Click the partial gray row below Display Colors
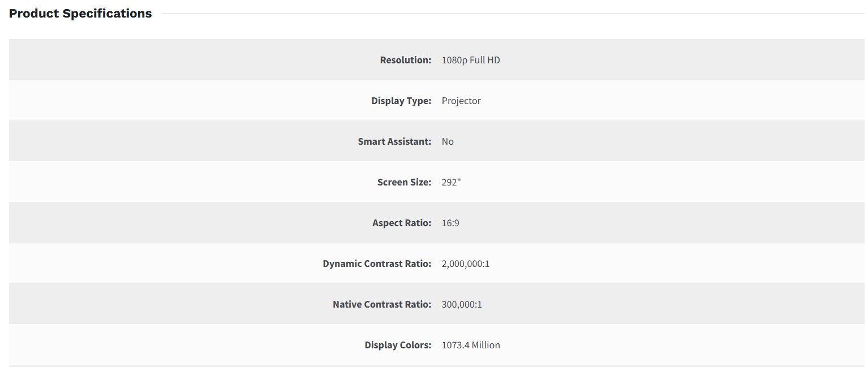The width and height of the screenshot is (868, 367). [436, 365]
